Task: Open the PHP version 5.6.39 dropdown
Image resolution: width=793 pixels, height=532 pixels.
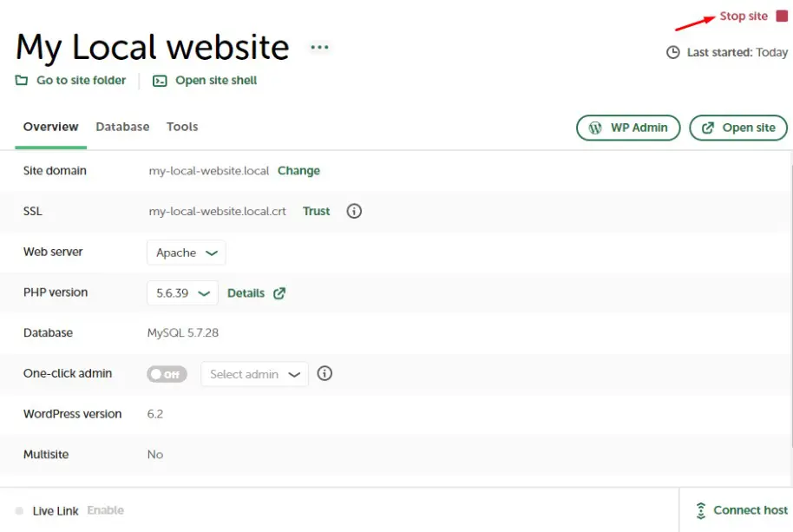Action: pos(181,293)
